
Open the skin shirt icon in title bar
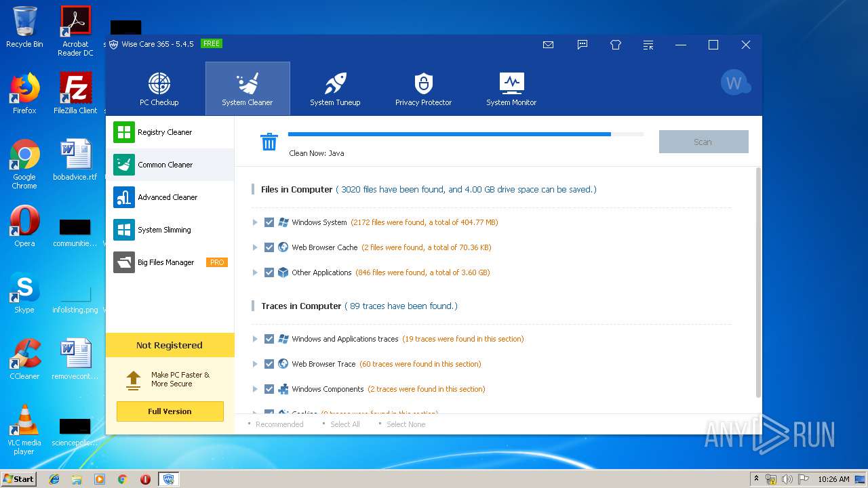pyautogui.click(x=616, y=45)
